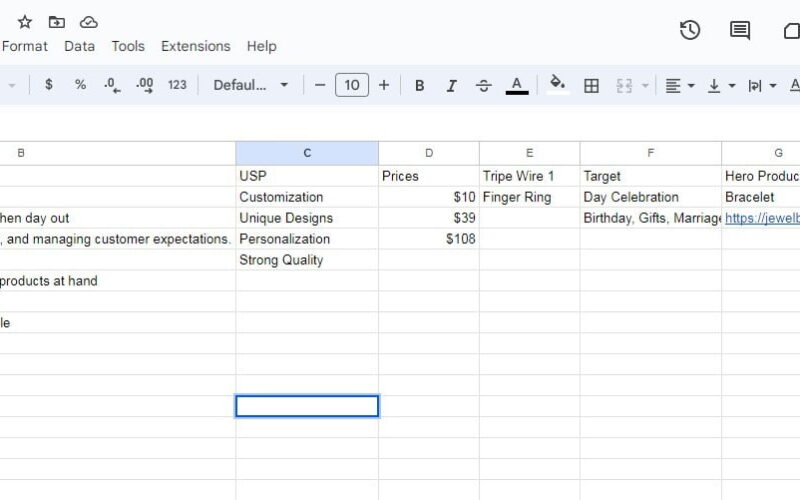Select column B header
Screen dimensions: 800x500
[117, 153]
